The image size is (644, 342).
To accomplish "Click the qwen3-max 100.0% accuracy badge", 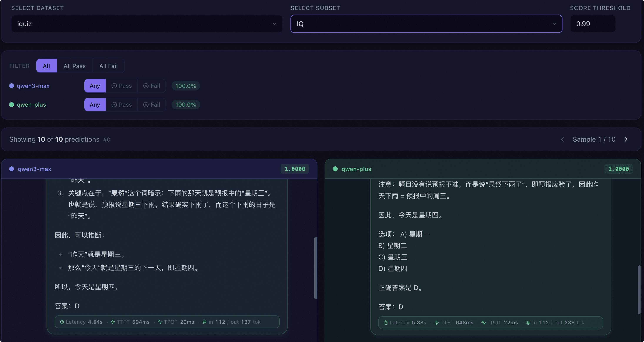I will [185, 86].
